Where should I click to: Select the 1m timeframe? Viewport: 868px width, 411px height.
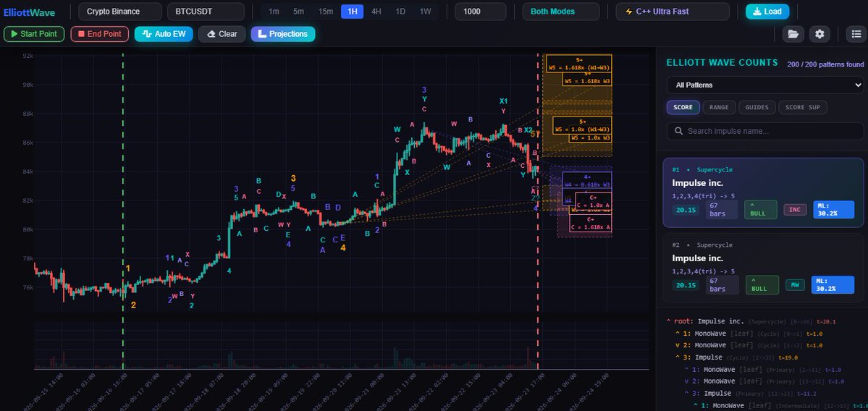click(x=274, y=12)
